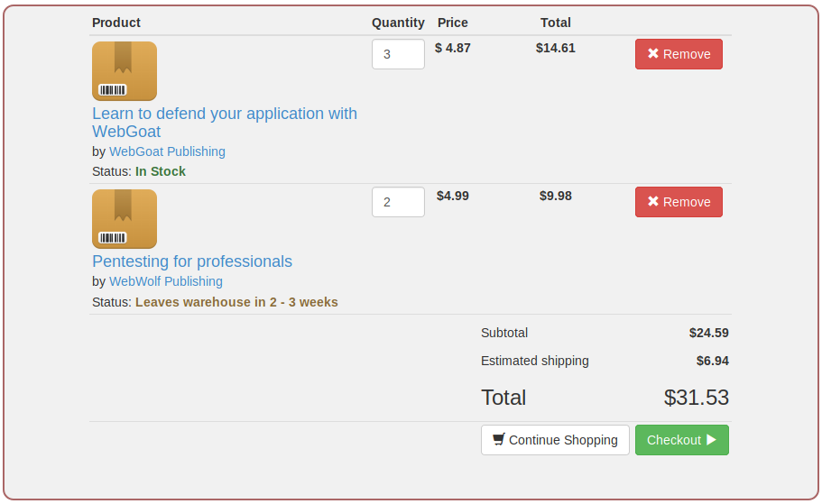
Task: Click the $31.53 order total amount
Action: click(x=696, y=398)
